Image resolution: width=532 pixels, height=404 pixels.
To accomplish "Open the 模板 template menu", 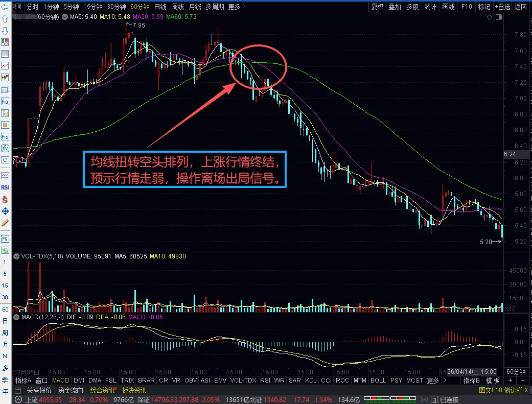I will pyautogui.click(x=493, y=381).
